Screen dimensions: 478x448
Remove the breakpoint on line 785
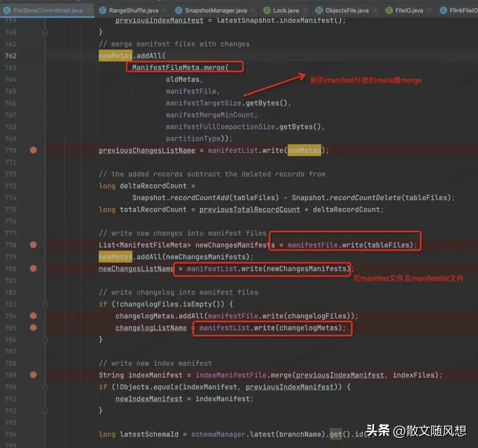click(33, 328)
